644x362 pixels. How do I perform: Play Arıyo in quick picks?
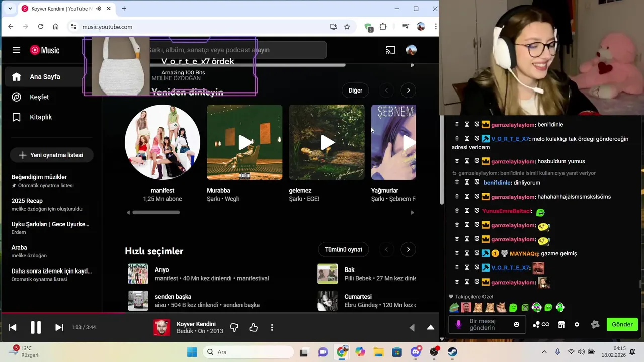pos(138,274)
